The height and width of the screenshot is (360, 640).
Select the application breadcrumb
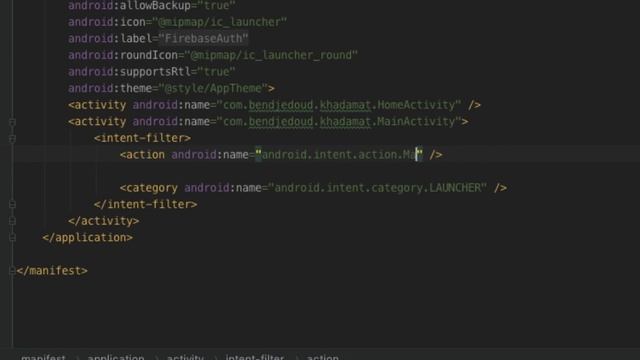[x=116, y=357]
